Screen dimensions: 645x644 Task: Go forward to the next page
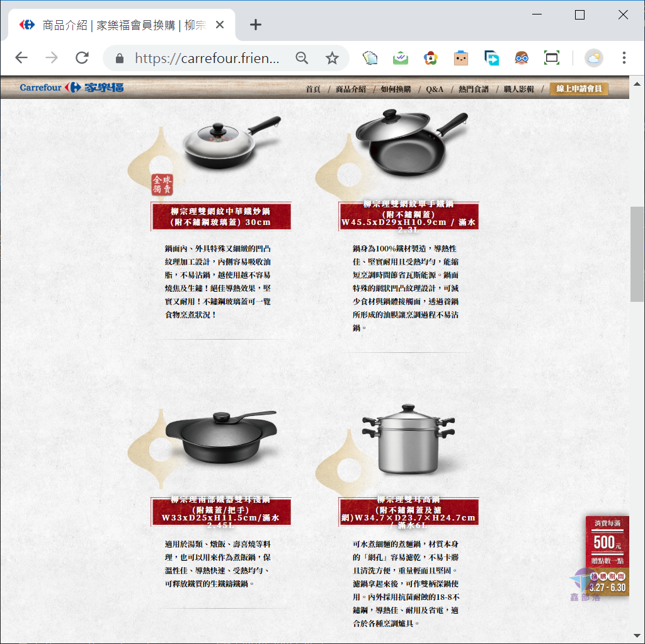click(52, 58)
